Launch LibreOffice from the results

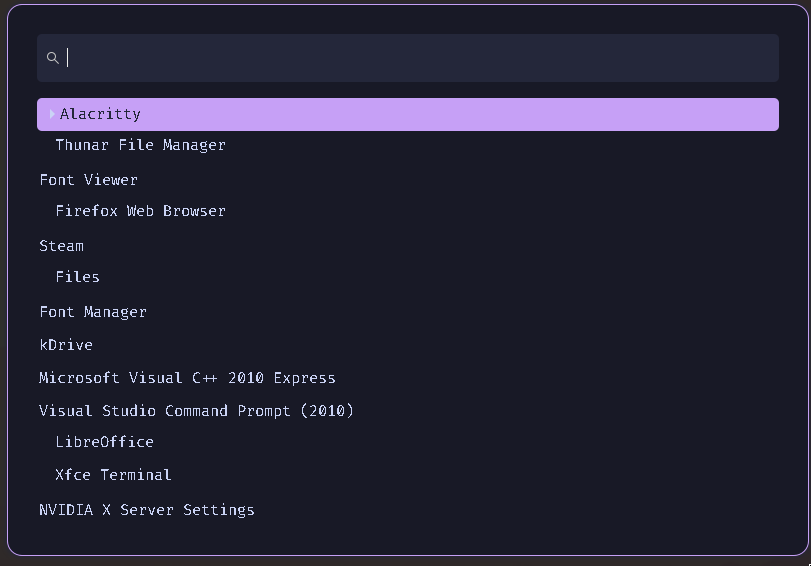104,442
